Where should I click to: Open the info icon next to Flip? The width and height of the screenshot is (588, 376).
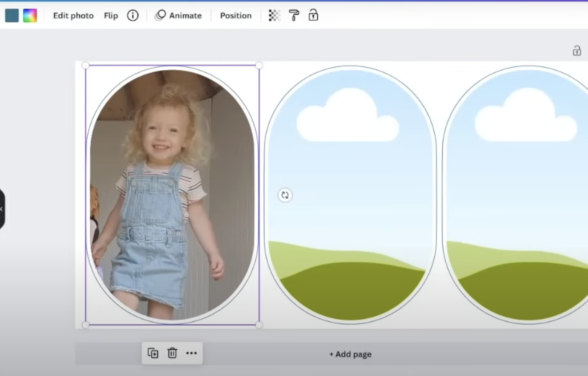pyautogui.click(x=132, y=15)
